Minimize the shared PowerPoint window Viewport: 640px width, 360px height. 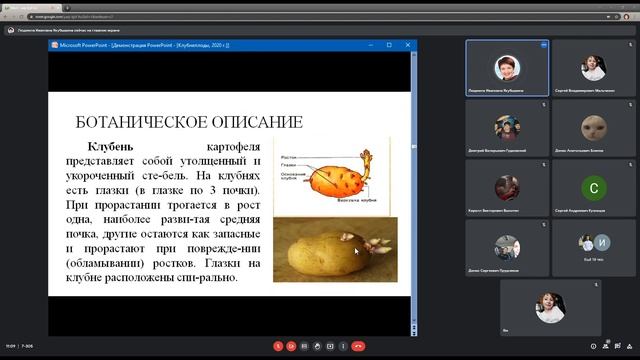tap(371, 45)
